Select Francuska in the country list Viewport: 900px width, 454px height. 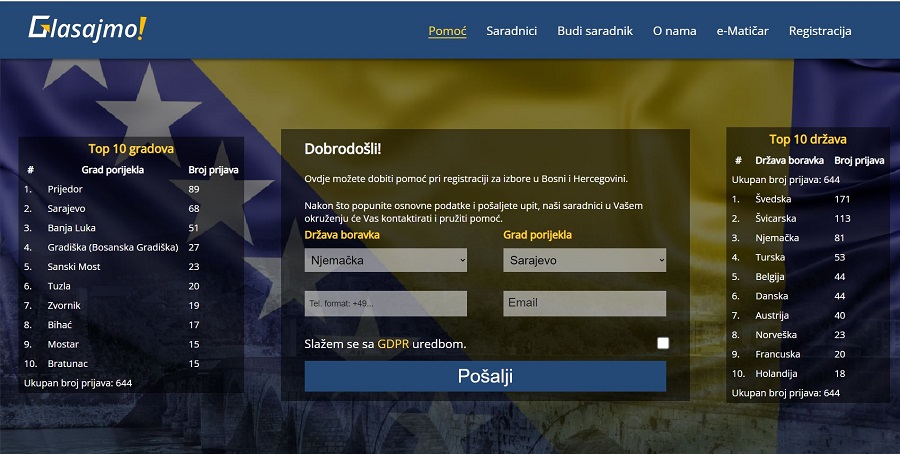778,354
